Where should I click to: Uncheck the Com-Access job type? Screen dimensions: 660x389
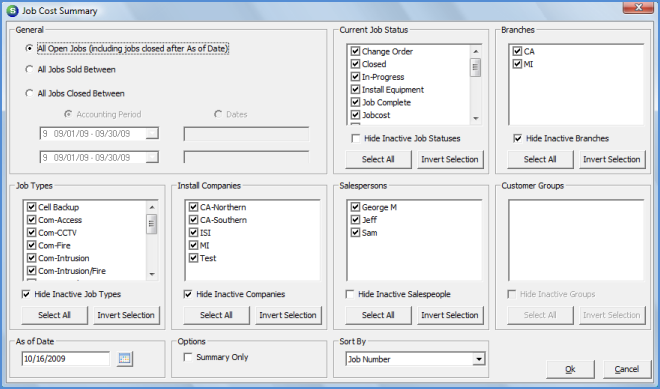pos(32,220)
